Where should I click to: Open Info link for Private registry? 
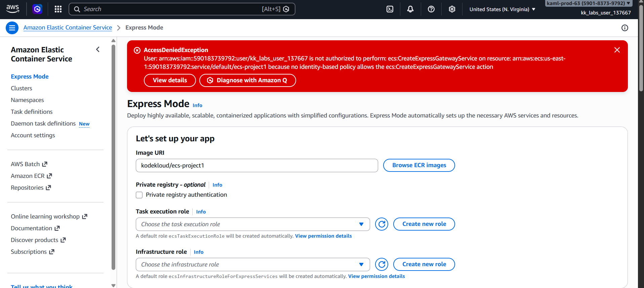[x=217, y=185]
